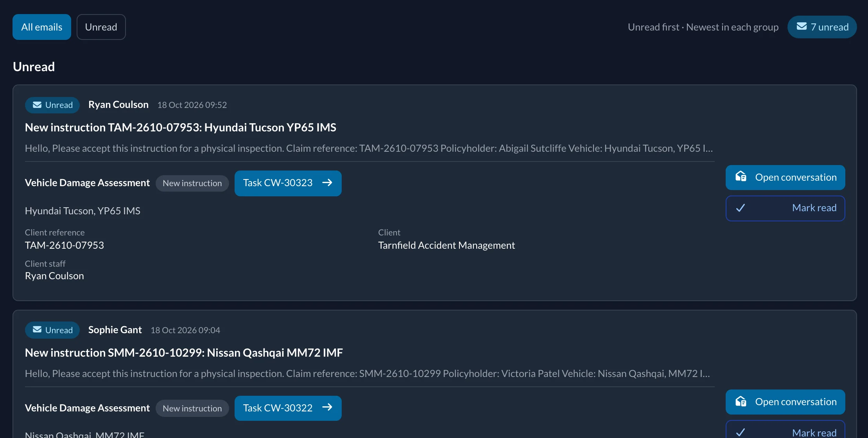Viewport: 868px width, 438px height.
Task: Mark Ryan Coulson's email as read
Action: (785, 208)
